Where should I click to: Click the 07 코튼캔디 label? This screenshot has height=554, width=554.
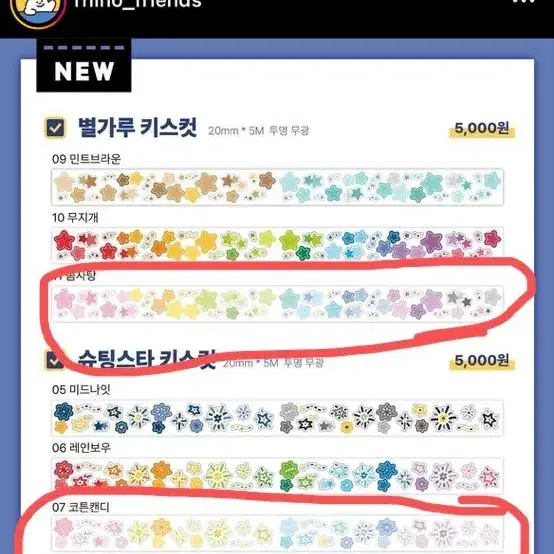[x=81, y=507]
